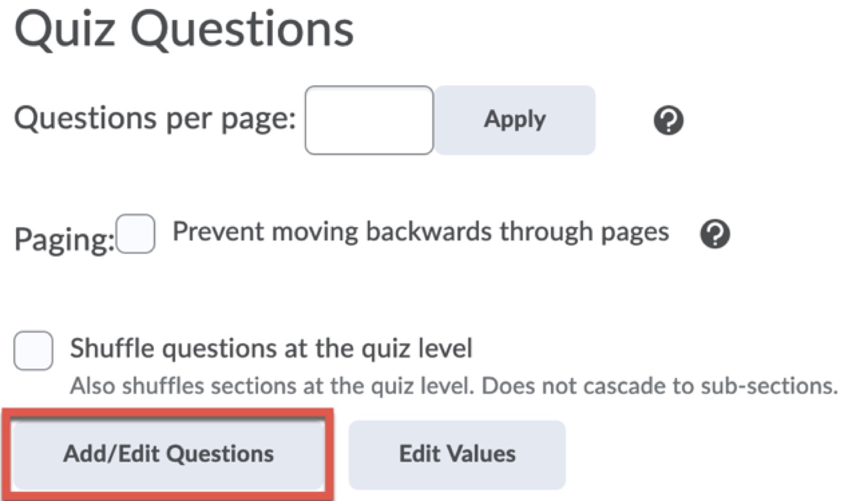
Task: Click the help icon beside the Apply button
Action: pos(669,121)
